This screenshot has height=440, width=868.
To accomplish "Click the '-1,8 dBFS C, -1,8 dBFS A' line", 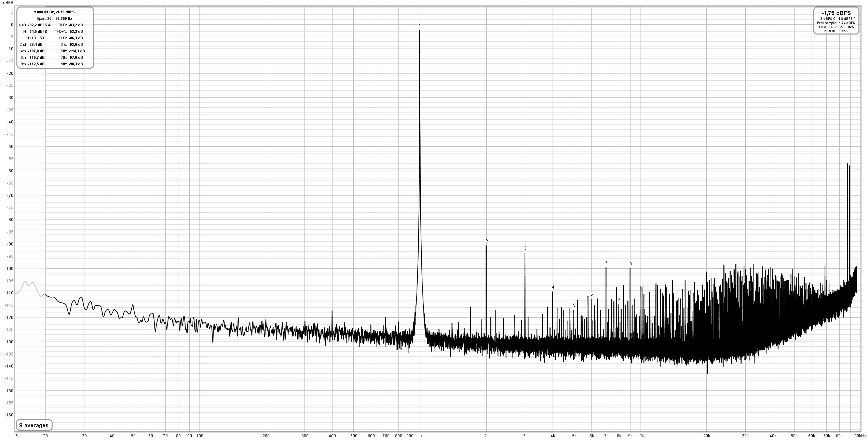I will click(x=836, y=19).
